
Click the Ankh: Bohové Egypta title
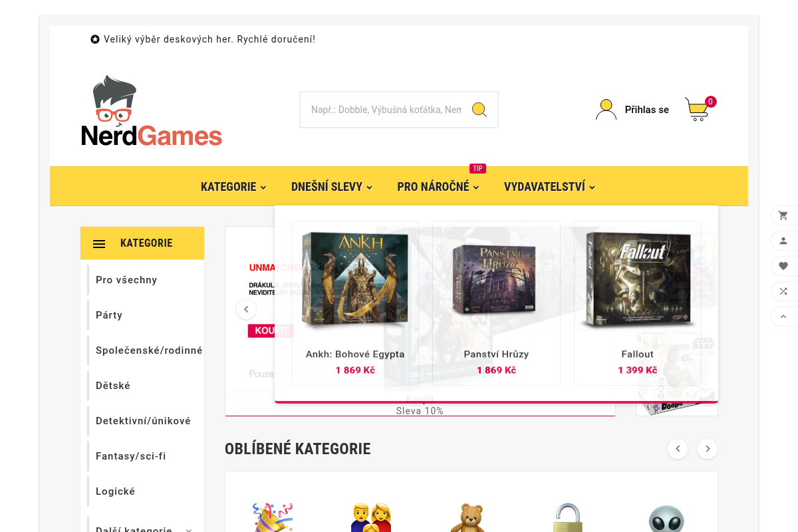pos(355,354)
